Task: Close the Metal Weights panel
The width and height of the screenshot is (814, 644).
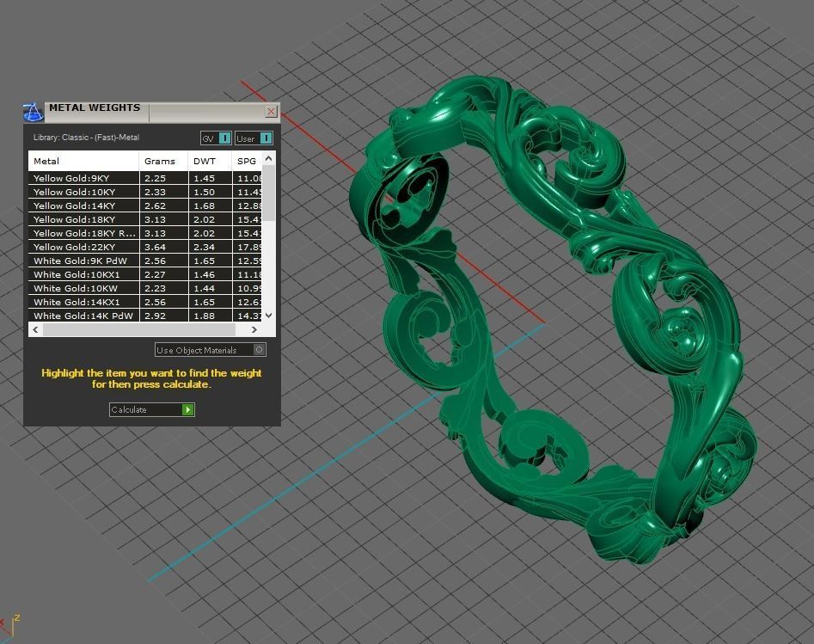Action: tap(271, 111)
